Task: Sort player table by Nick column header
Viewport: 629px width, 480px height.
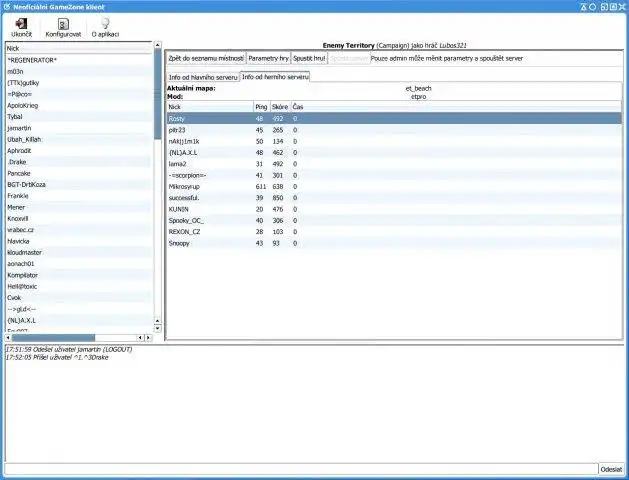Action: (210, 107)
